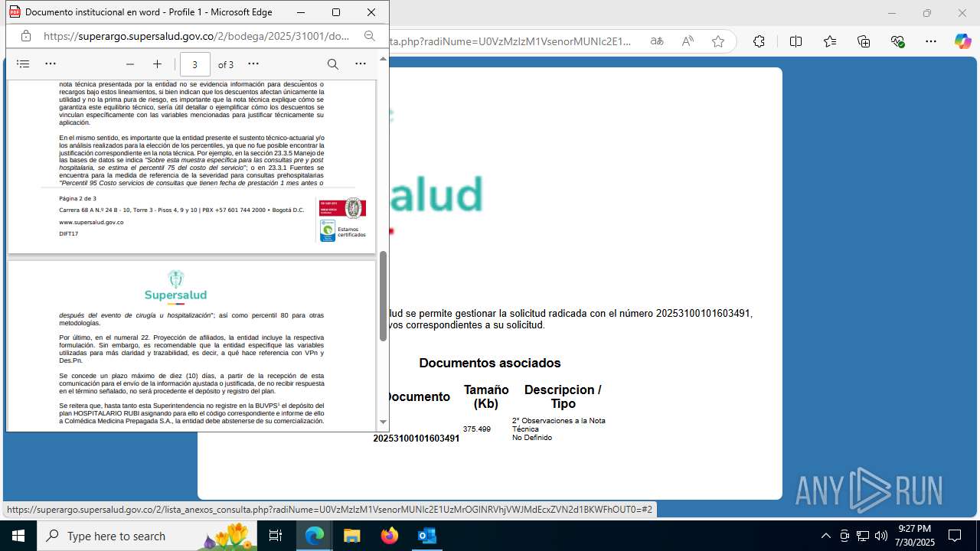Image resolution: width=980 pixels, height=551 pixels.
Task: Open document link 20253100101603491
Action: point(416,439)
